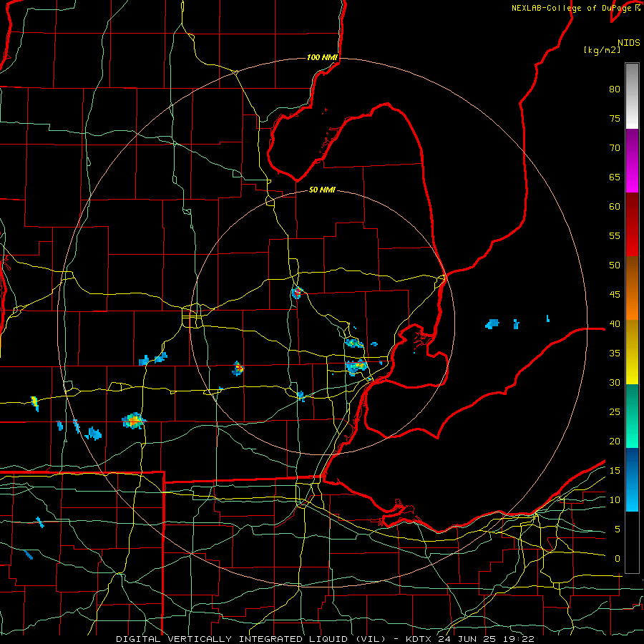Viewport: 644px width, 644px height.
Task: Click the [kg/m2] units label
Action: (x=602, y=50)
